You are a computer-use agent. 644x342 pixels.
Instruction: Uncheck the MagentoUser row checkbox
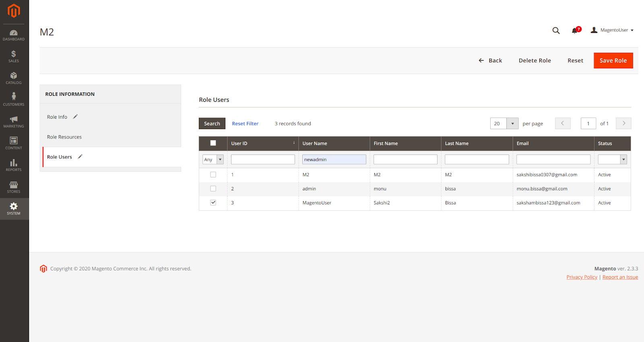tap(213, 203)
